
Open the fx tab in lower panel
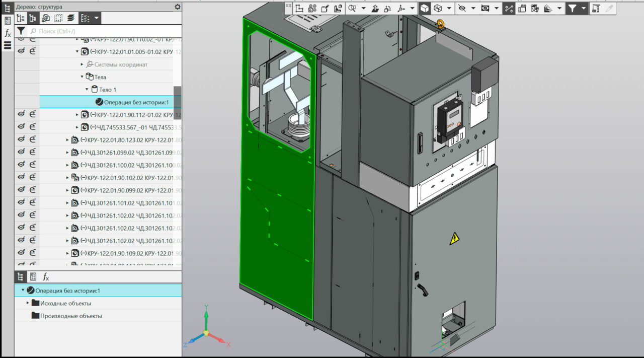point(46,276)
